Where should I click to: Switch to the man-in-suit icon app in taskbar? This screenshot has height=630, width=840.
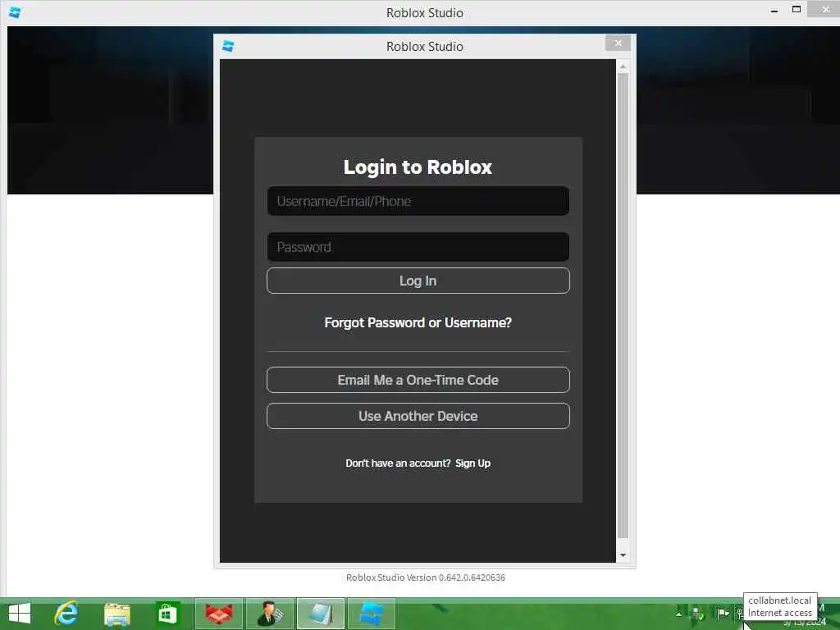coord(270,614)
